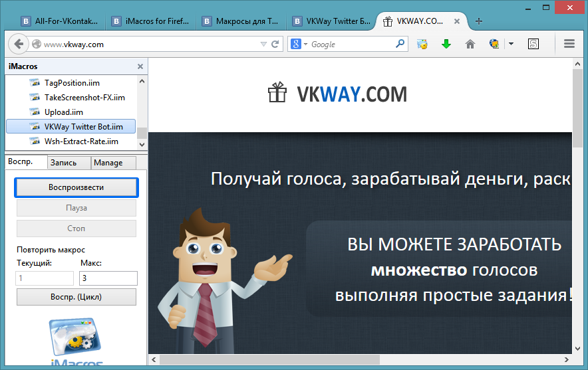Switch to the iMacros for Firef... tab

[150, 21]
